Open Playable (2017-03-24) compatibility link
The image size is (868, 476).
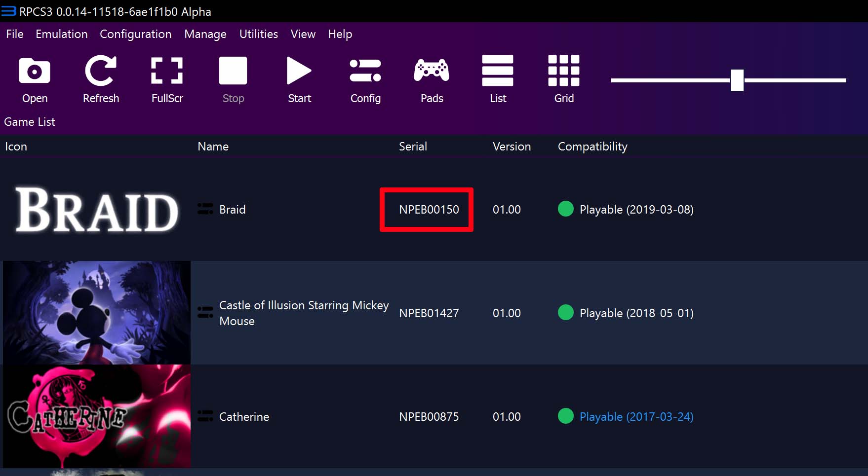(x=636, y=417)
